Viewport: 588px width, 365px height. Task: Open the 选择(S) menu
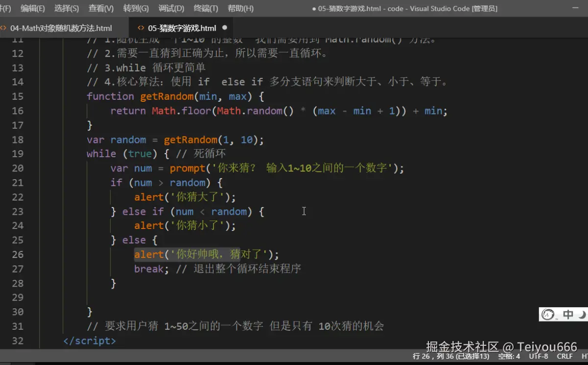(x=67, y=8)
